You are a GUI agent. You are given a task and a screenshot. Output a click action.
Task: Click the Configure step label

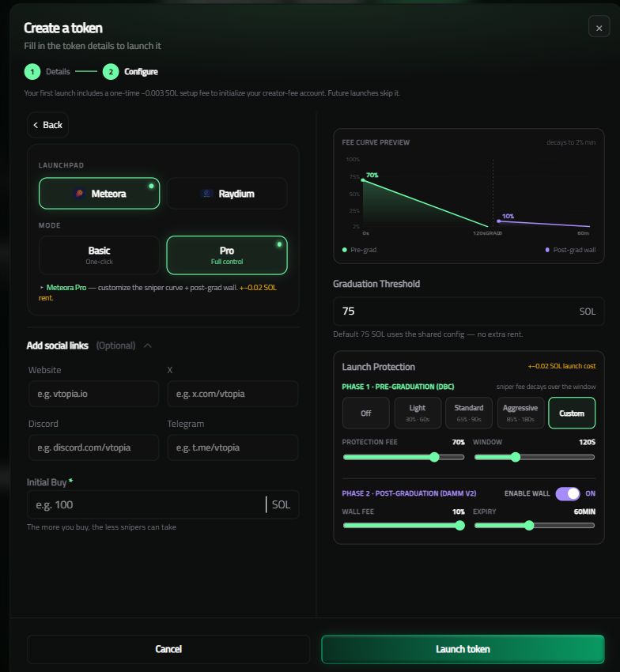[x=141, y=72]
